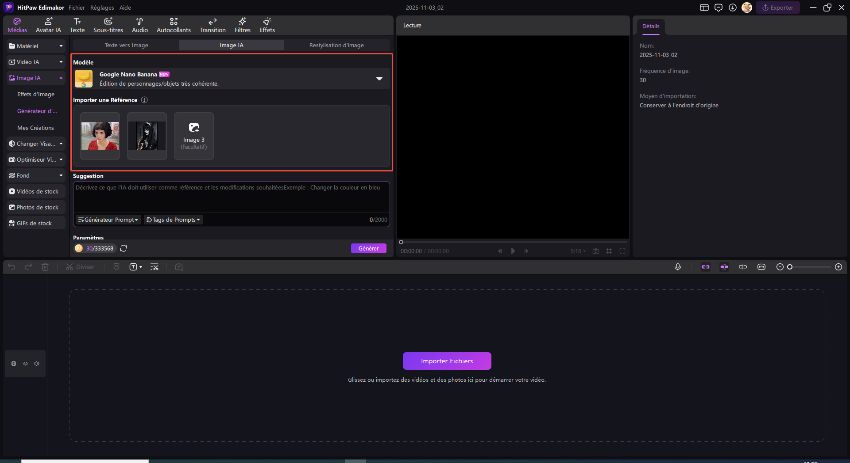This screenshot has height=463, width=850.
Task: Open the Réglages menu
Action: pyautogui.click(x=101, y=7)
